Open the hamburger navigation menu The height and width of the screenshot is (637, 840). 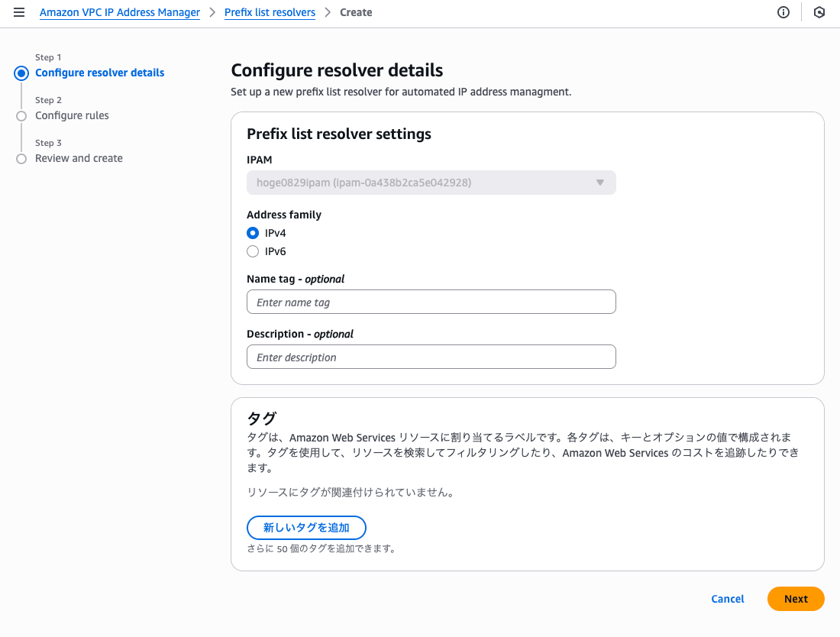click(x=19, y=12)
